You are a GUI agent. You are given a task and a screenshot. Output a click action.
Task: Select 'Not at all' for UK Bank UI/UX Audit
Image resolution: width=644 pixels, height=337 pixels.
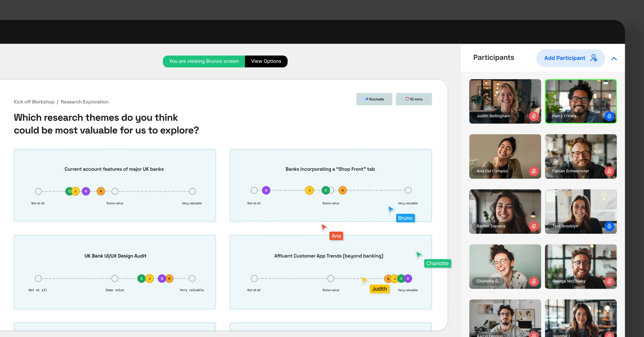pyautogui.click(x=38, y=278)
